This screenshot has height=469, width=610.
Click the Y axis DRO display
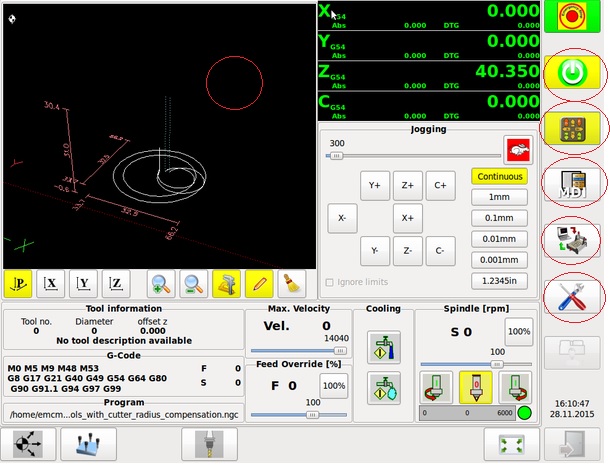pos(429,46)
